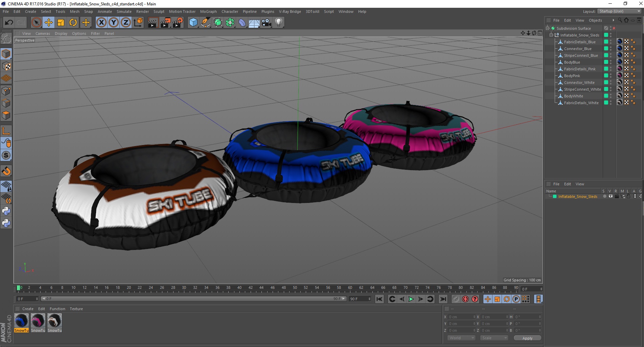
Task: Render to Picture Viewer
Action: (165, 23)
